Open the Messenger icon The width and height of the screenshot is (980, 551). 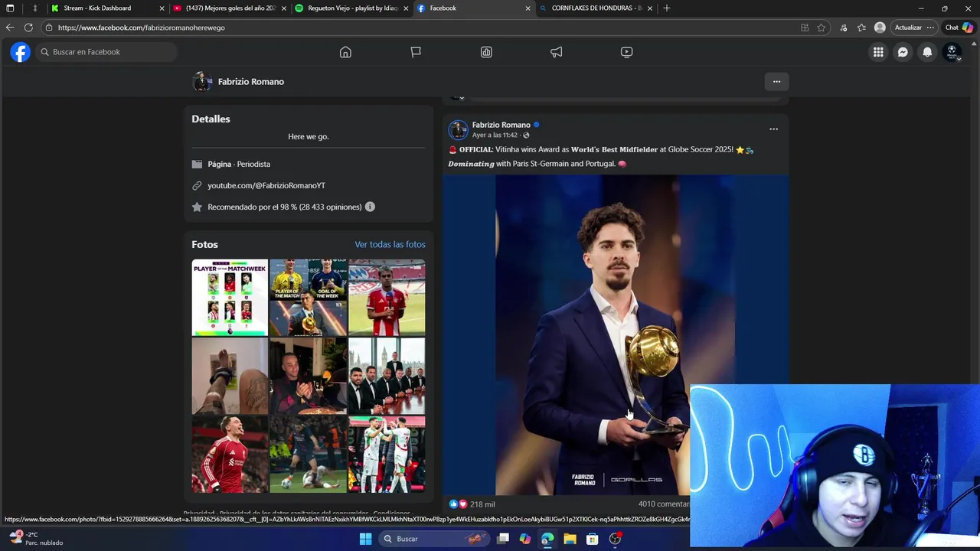[903, 52]
